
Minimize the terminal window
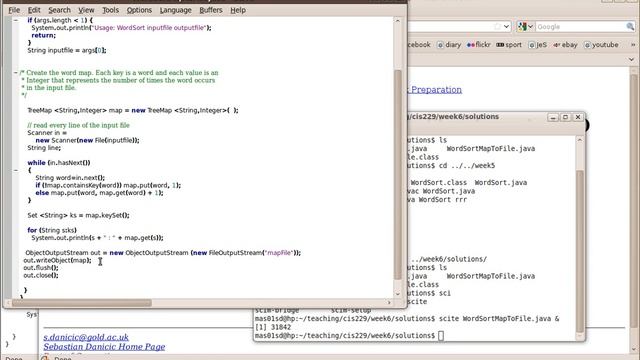coord(553,118)
